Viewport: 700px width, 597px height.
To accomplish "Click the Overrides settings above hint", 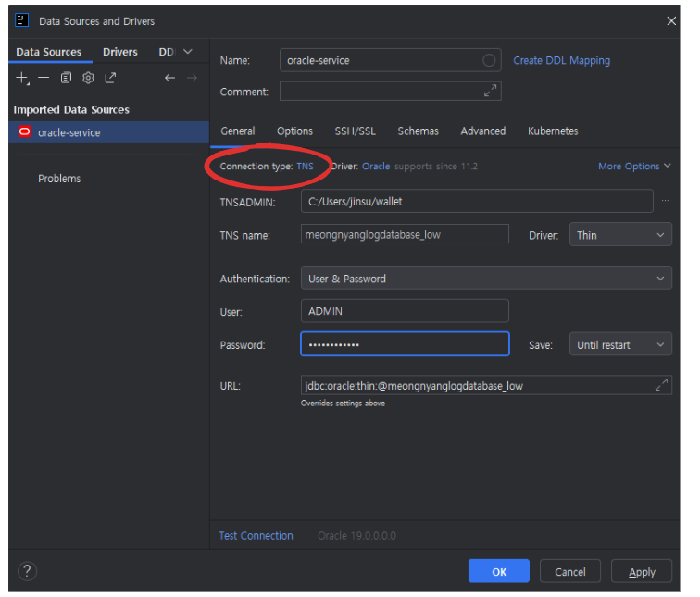I will coord(343,403).
